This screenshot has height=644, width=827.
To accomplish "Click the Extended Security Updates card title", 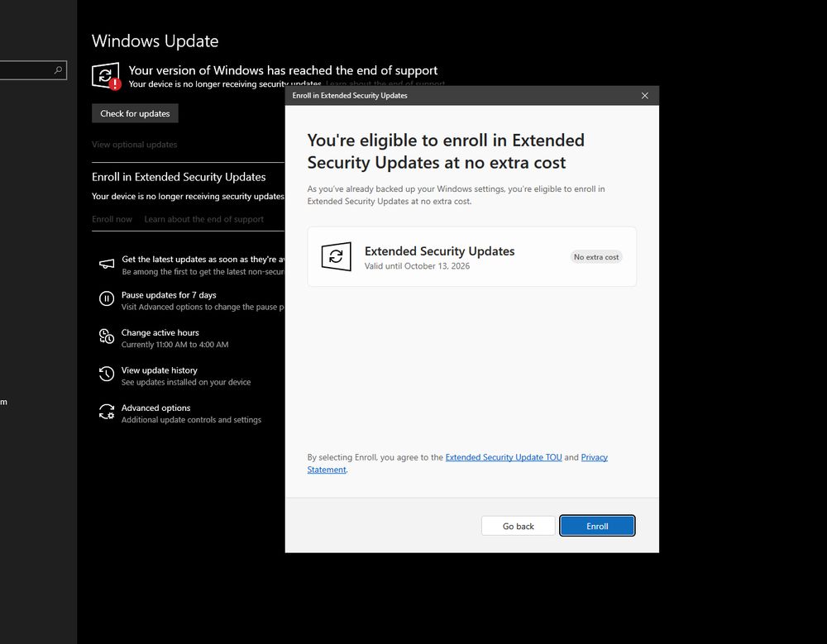I will 439,251.
